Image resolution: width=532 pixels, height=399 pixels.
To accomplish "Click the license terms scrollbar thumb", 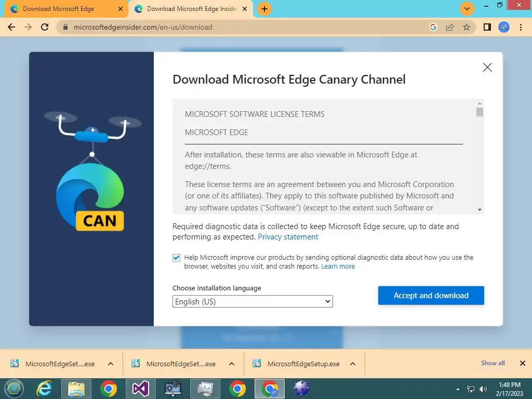I will (480, 112).
